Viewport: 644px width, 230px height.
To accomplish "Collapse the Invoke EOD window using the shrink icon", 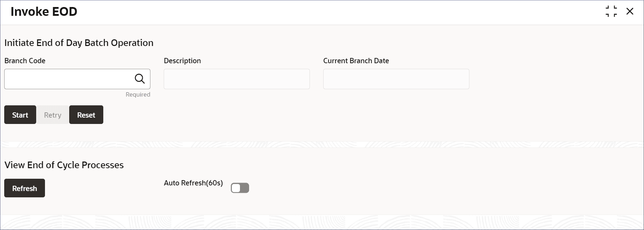I will pyautogui.click(x=611, y=11).
